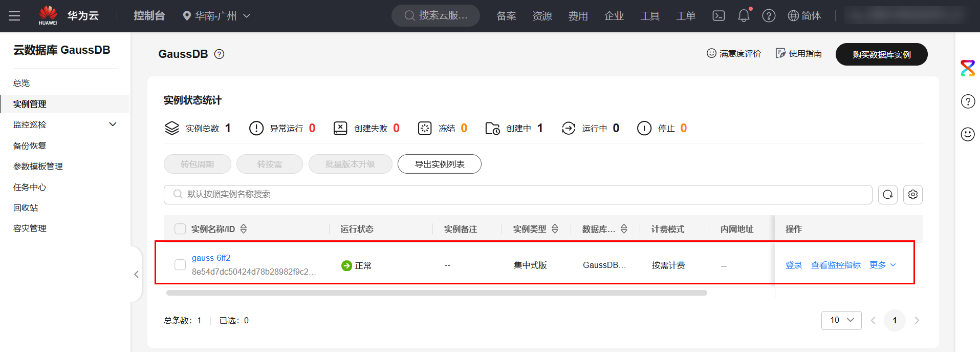This screenshot has width=980, height=352.
Task: Open the 费用 top menu
Action: coord(578,16)
